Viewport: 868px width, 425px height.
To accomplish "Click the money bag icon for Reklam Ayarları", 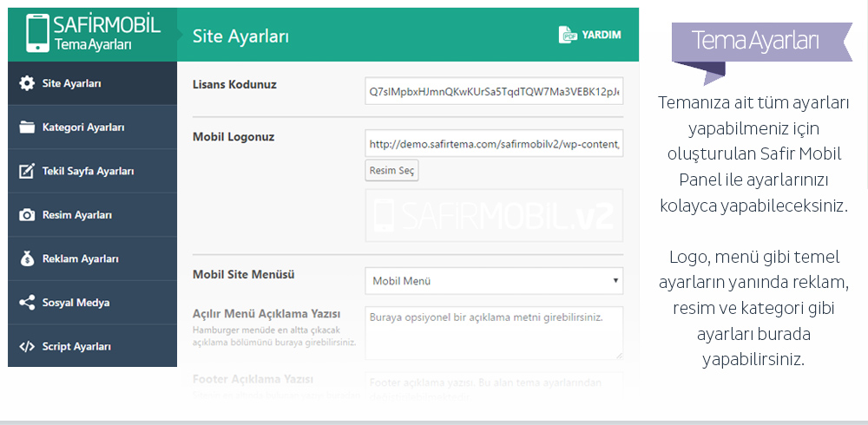I will click(x=27, y=258).
